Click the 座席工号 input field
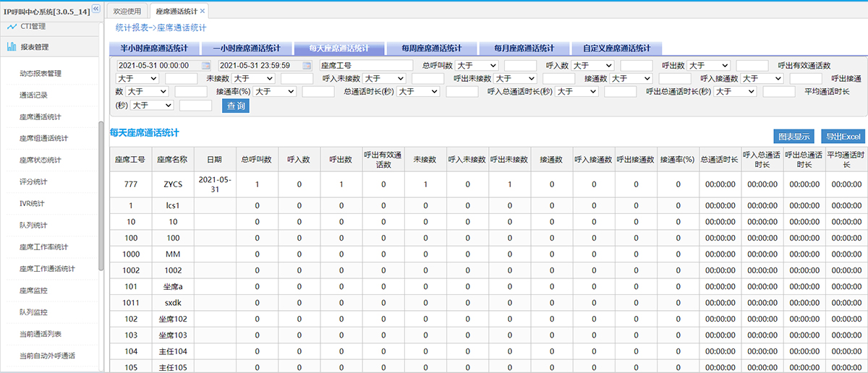The image size is (868, 373). (365, 65)
